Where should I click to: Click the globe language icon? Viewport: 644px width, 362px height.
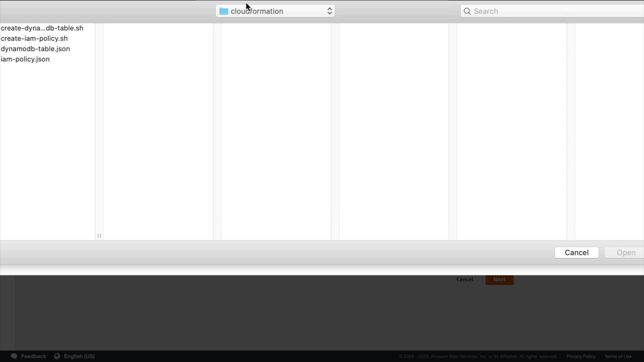click(57, 356)
